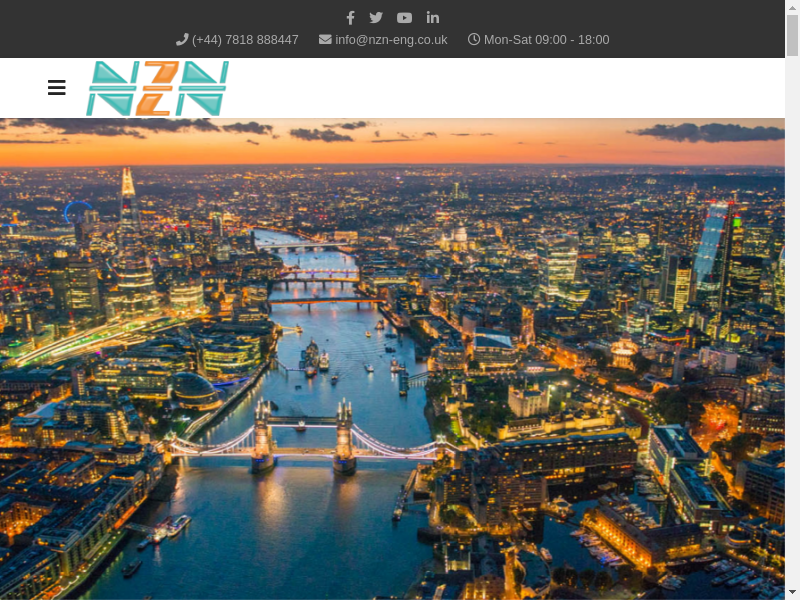Click the blue London Eye in the photo
The image size is (800, 600).
76,212
